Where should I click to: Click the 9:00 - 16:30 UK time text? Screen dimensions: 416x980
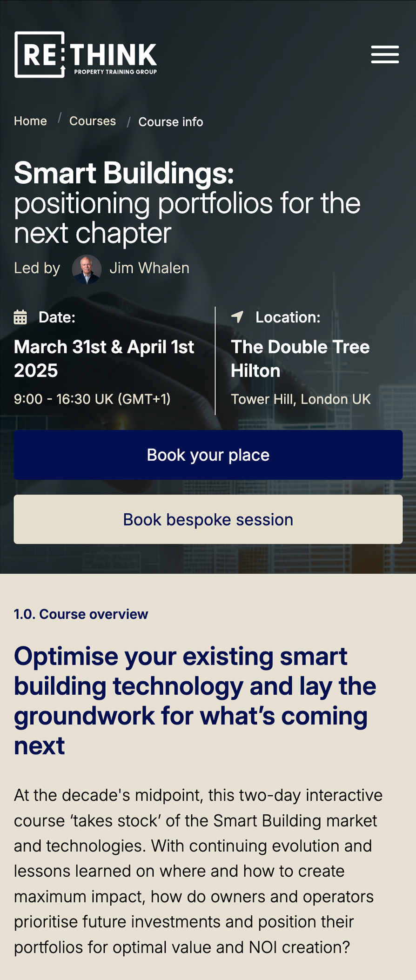[92, 399]
